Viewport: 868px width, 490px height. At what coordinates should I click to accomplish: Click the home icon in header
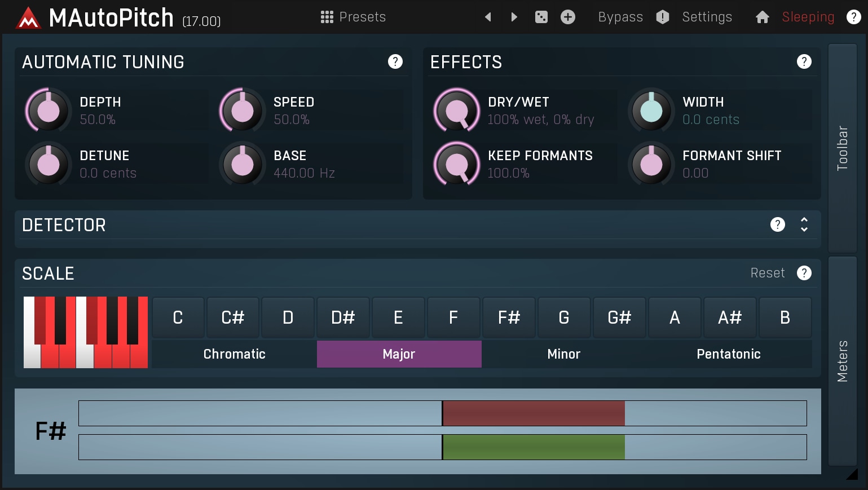[x=762, y=17]
